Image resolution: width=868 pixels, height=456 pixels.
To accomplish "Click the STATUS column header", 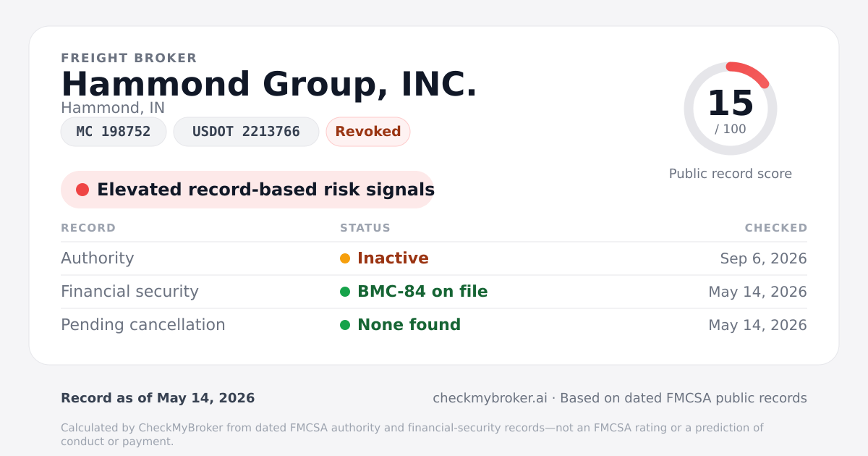I will pyautogui.click(x=365, y=228).
